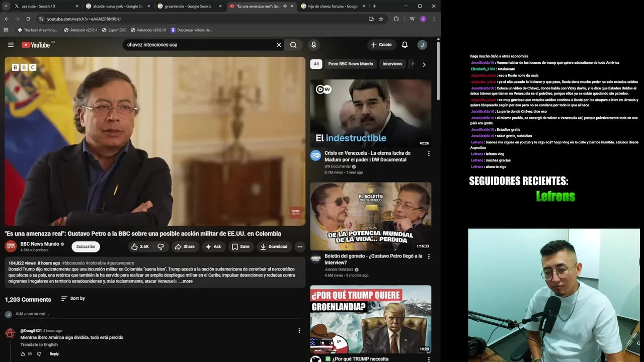Play the El indestructible DW thumbnail
The height and width of the screenshot is (362, 644).
pyautogui.click(x=371, y=114)
